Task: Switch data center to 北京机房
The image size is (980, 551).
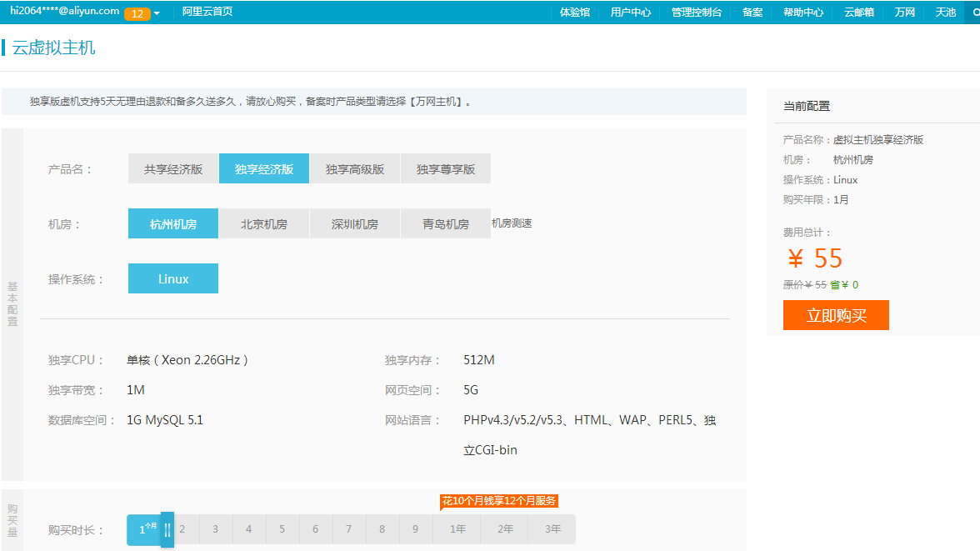Action: click(x=264, y=223)
